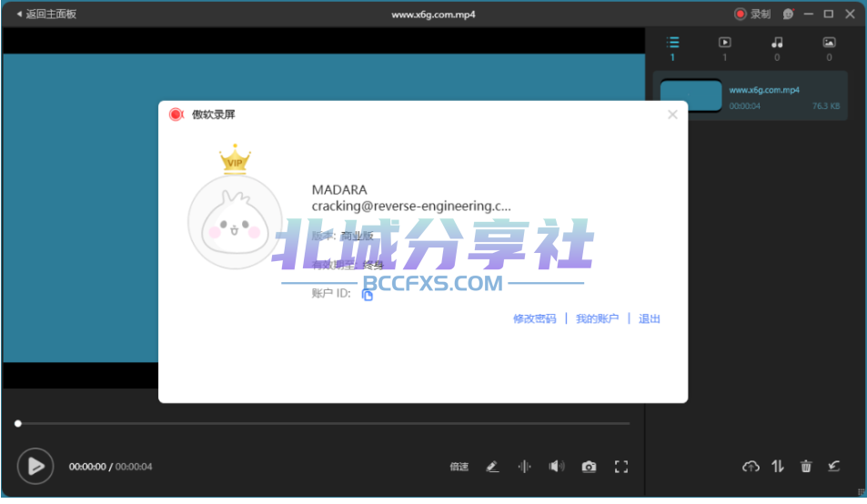Delete file with the trash icon
The image size is (867, 504).
[x=806, y=467]
